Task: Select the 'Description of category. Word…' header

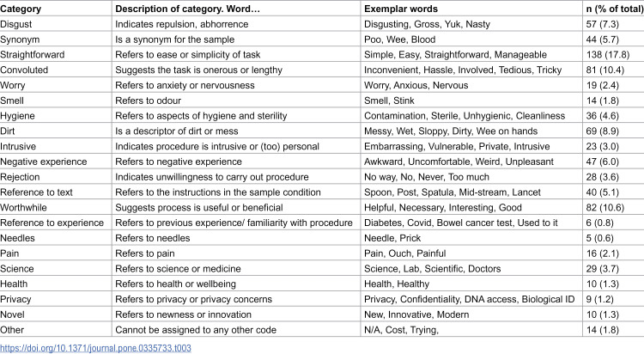Action: (188, 9)
